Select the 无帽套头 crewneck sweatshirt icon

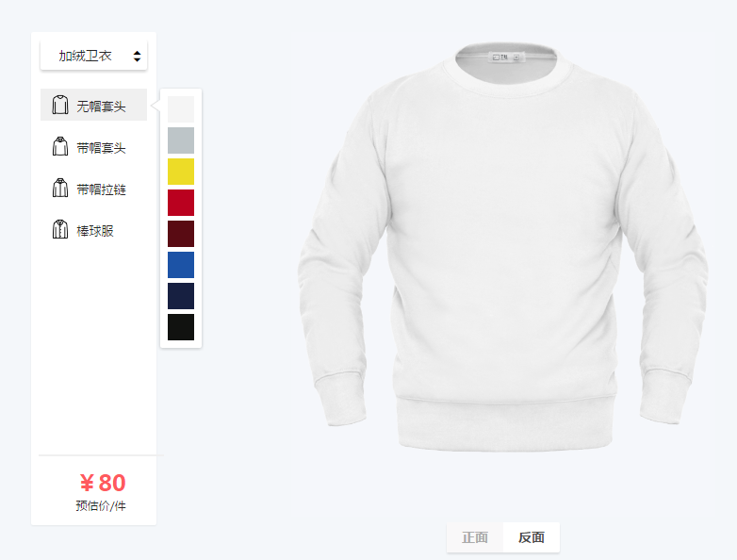coord(59,105)
